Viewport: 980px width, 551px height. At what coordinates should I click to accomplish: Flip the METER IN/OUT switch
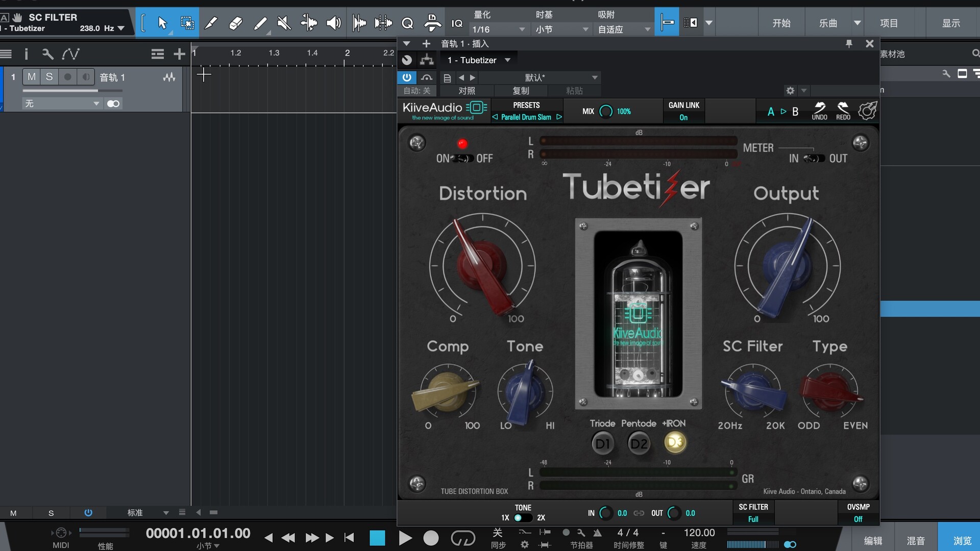814,159
